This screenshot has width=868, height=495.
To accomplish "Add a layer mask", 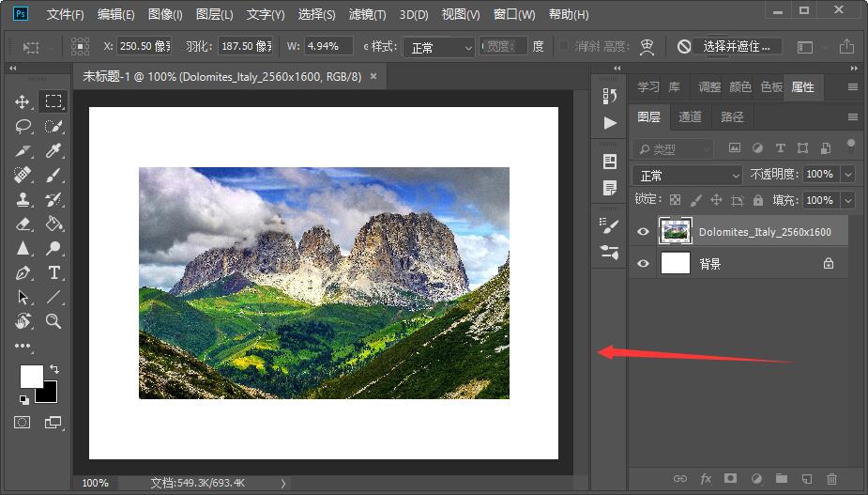I will 731,478.
